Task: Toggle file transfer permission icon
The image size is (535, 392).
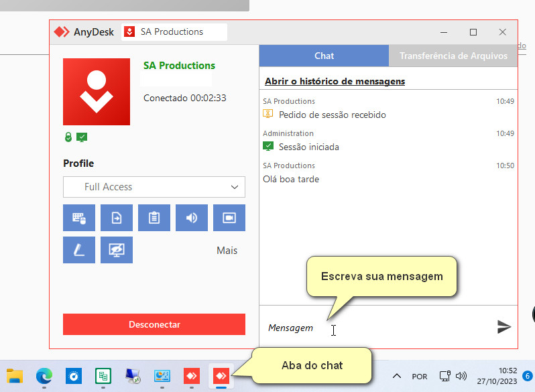Action: [x=117, y=218]
